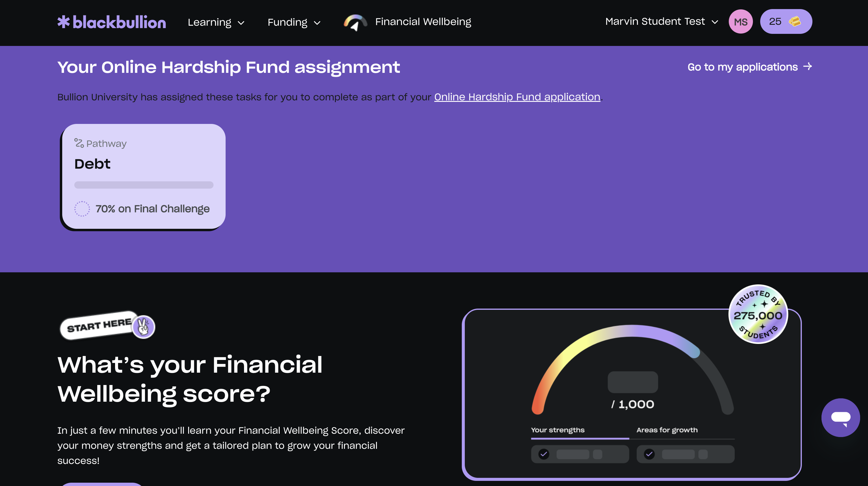
Task: Click the peace hand sticker icon
Action: tap(143, 326)
